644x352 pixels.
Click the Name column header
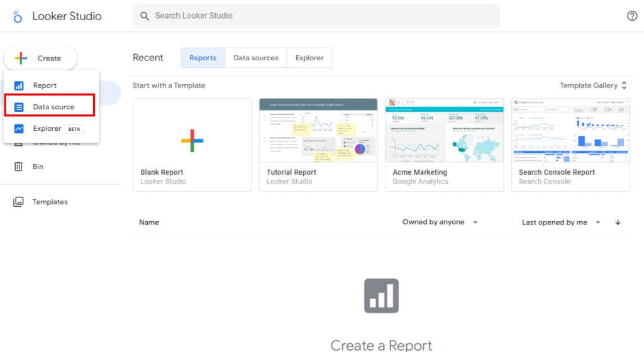[x=148, y=223]
